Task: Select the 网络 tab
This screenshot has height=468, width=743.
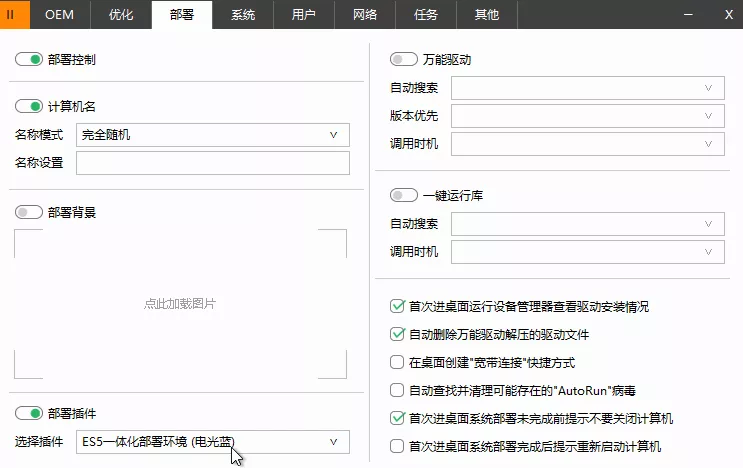Action: tap(366, 15)
